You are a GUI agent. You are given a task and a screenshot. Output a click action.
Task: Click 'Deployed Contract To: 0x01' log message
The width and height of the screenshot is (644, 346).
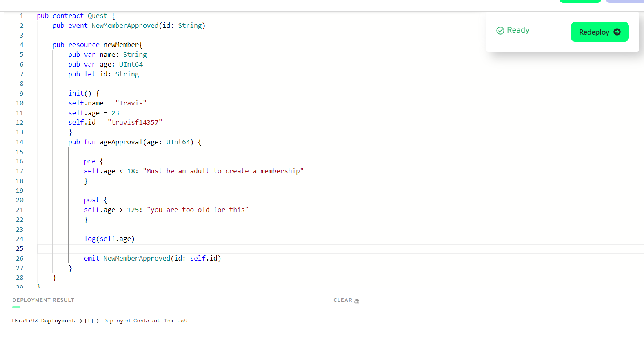[147, 321]
